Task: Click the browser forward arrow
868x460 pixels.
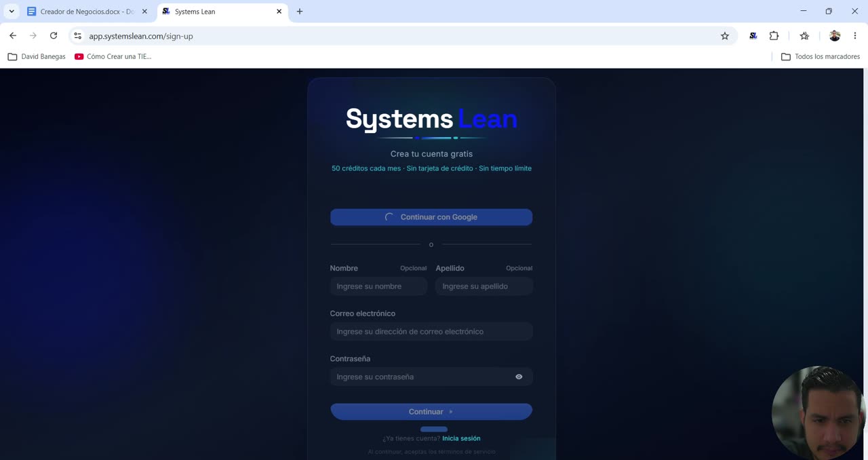Action: click(x=33, y=36)
